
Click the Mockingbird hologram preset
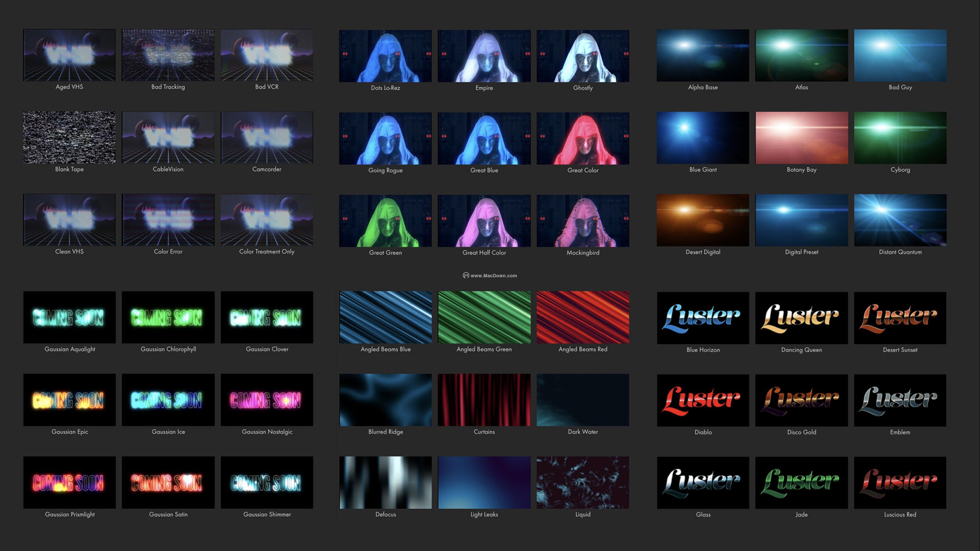coord(583,220)
